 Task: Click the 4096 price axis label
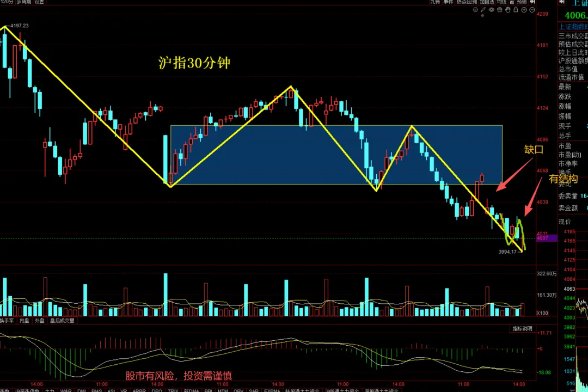coord(543,139)
